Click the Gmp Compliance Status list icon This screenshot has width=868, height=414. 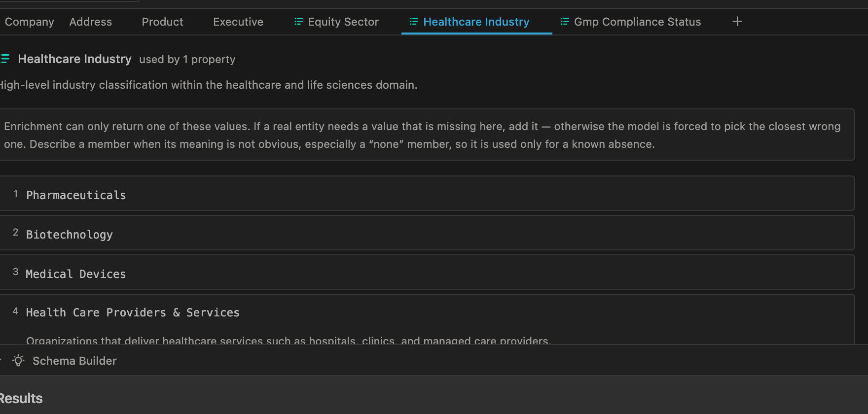point(565,21)
